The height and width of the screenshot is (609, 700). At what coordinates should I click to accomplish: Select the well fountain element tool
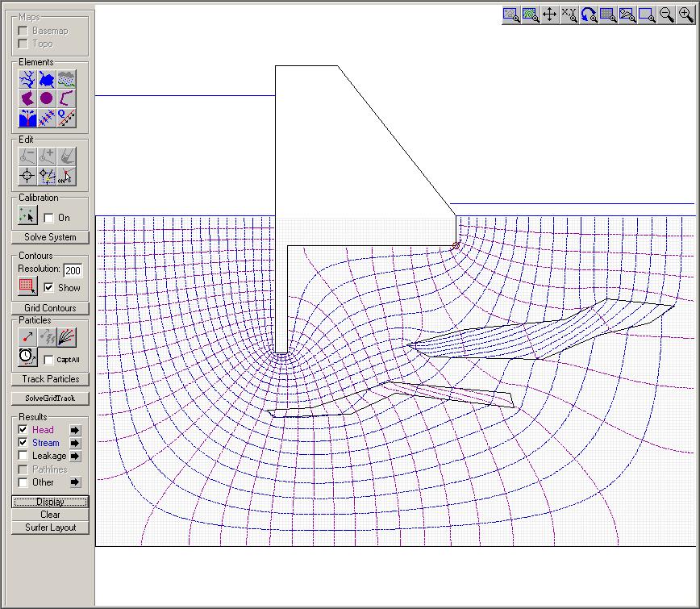pos(27,118)
